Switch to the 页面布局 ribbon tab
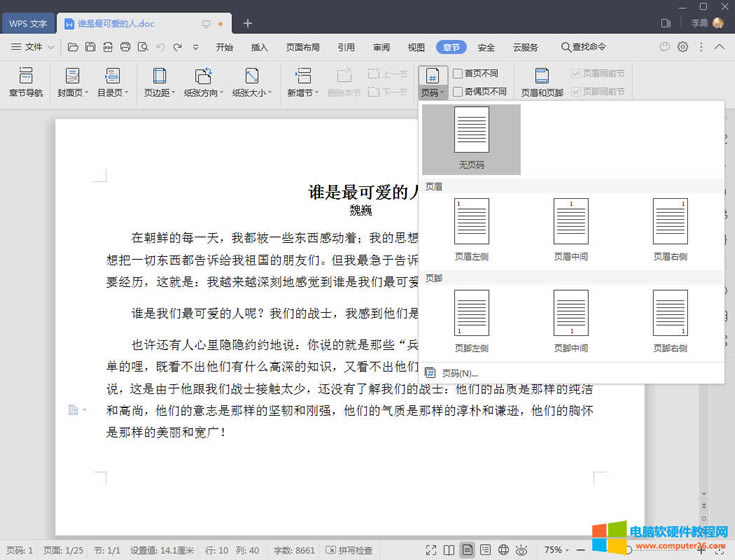 pyautogui.click(x=303, y=47)
